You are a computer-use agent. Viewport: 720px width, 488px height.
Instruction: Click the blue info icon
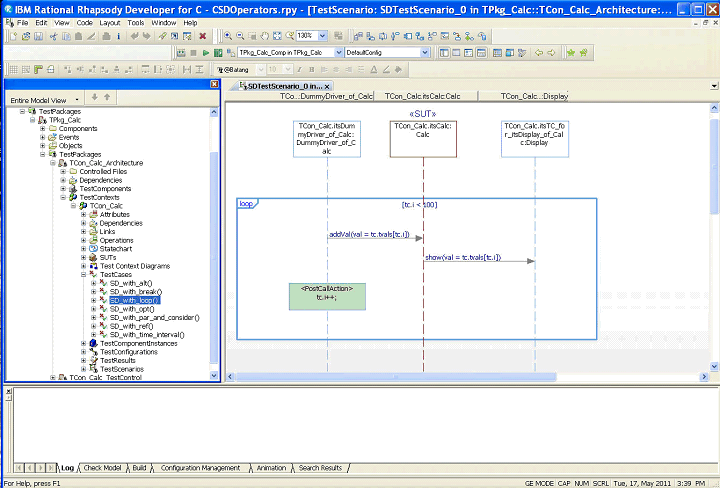(118, 36)
